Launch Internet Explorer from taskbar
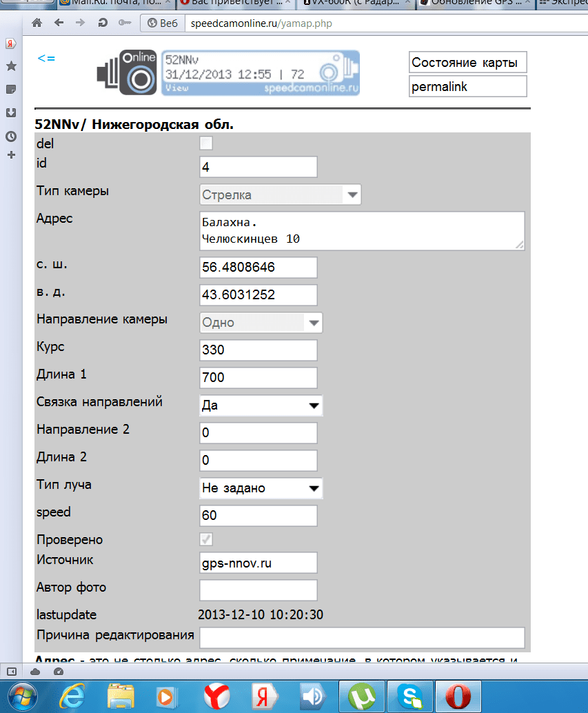 (x=72, y=696)
